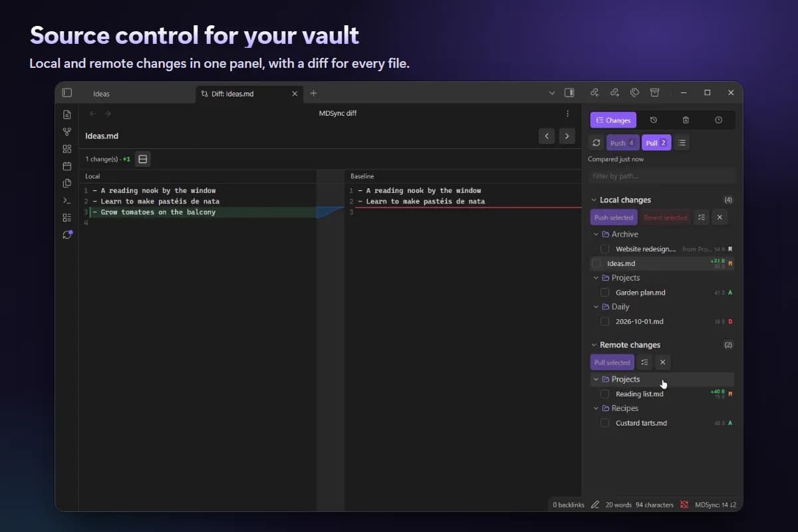Open the history tab with the counter-clockwise clock arrow

654,120
